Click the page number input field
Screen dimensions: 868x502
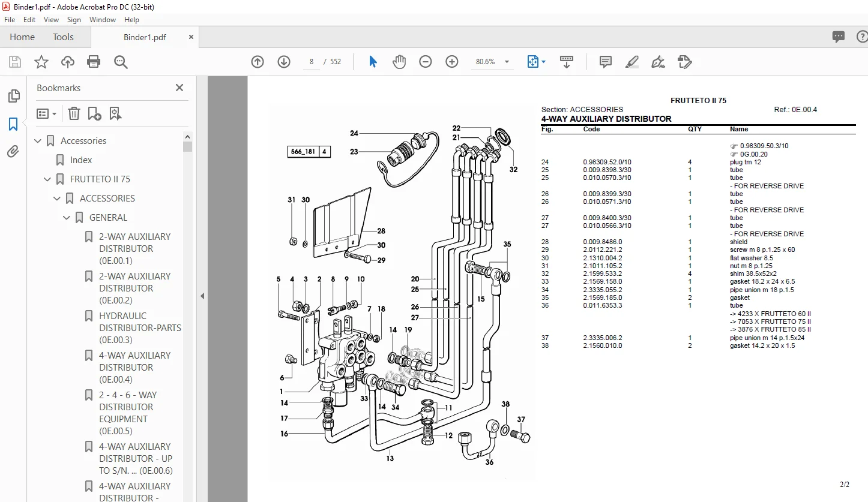coord(312,62)
